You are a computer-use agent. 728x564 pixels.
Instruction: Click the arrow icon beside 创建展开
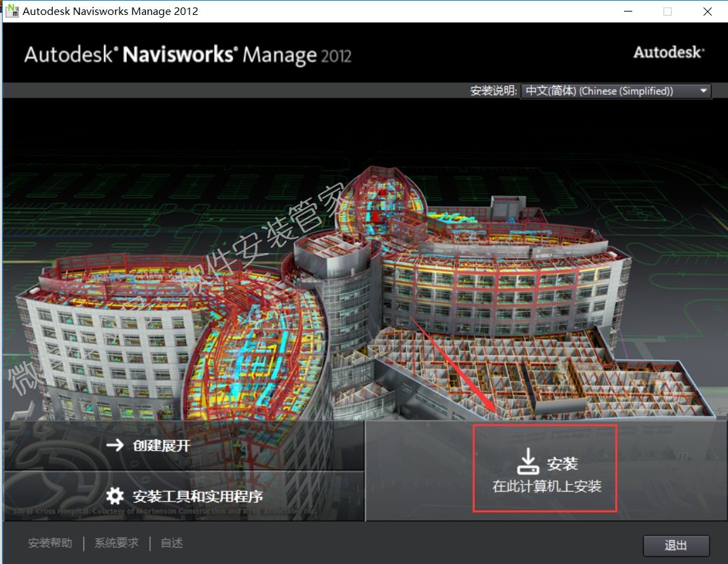[x=116, y=445]
